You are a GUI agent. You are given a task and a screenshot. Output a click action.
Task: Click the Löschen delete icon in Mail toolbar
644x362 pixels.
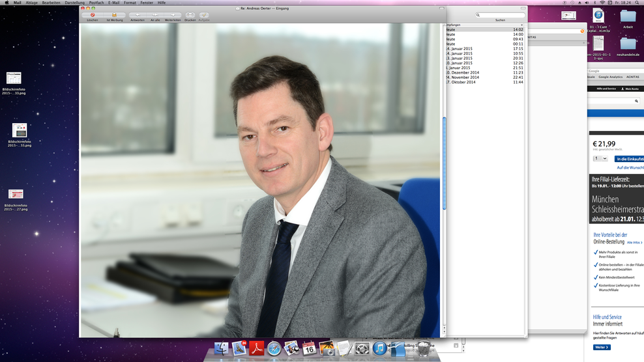(x=93, y=15)
